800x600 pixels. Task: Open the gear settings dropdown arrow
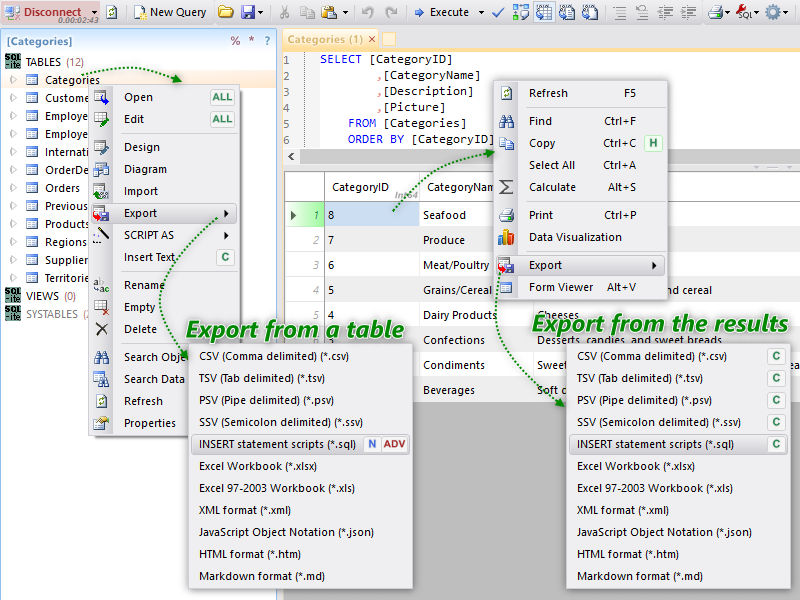[786, 12]
